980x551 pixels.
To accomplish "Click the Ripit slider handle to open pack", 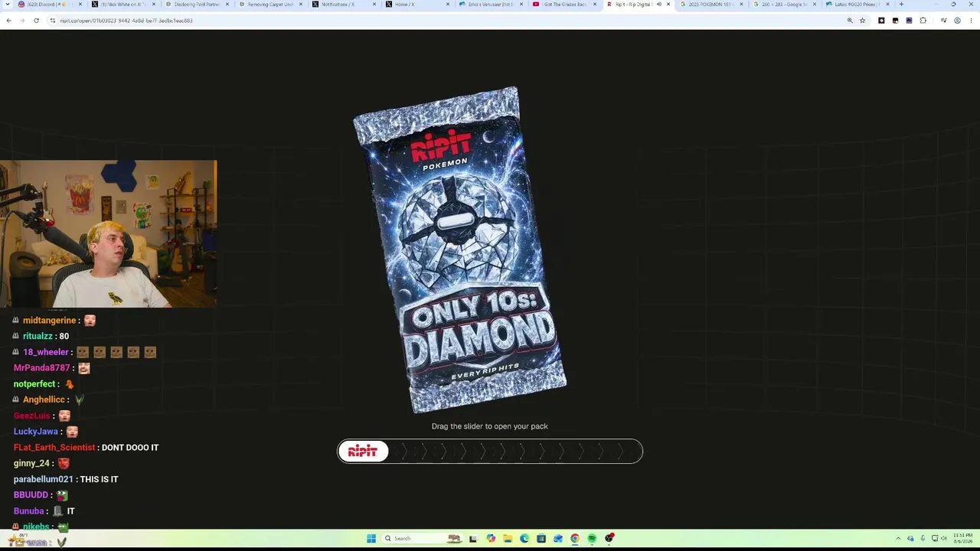I will 363,452.
